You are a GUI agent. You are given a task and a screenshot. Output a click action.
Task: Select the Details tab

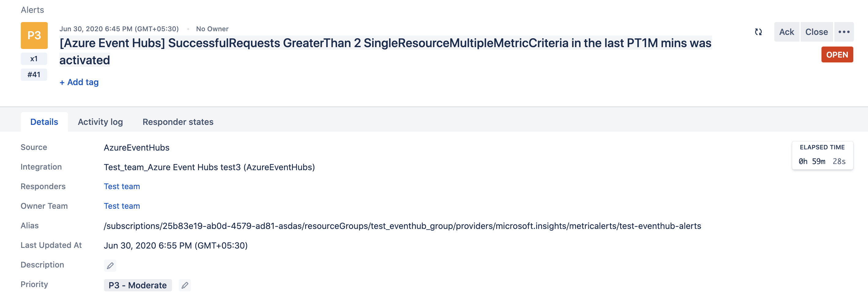click(x=44, y=122)
